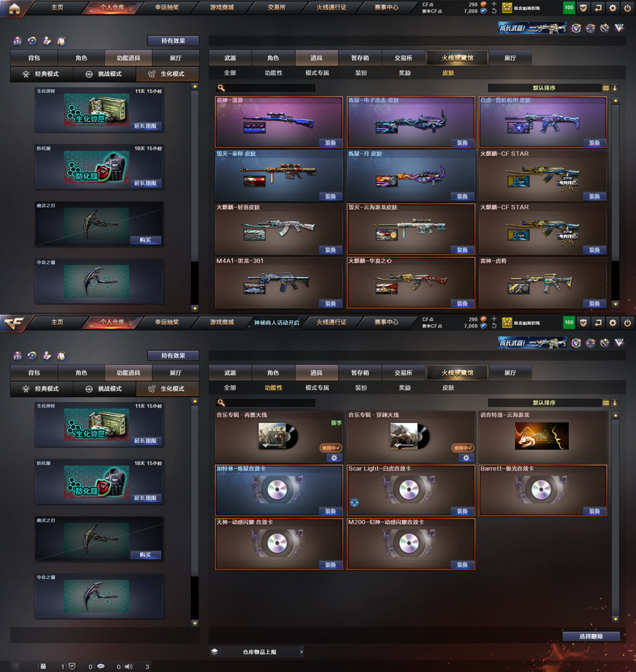Click 装备 on 星神-漫游 skin

(330, 143)
